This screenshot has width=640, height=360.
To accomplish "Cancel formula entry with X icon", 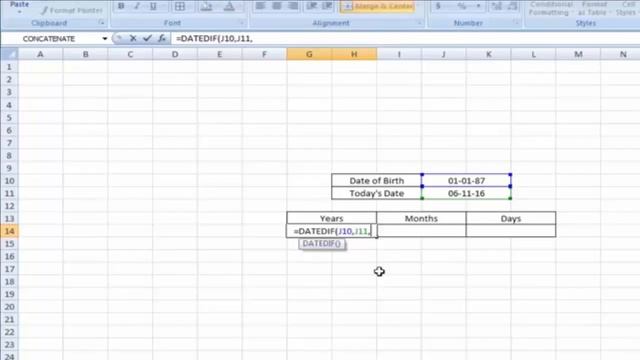I will [133, 38].
